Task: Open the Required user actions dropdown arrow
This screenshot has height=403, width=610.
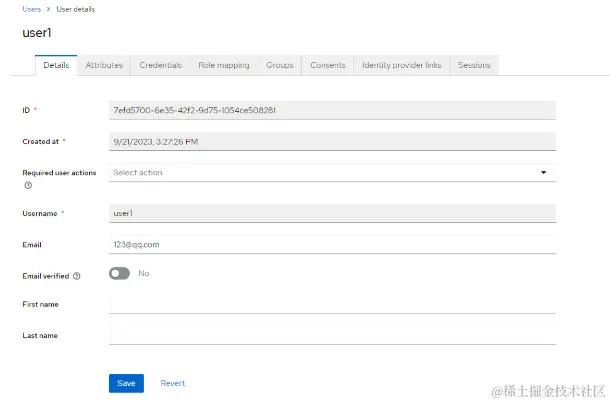Action: pos(544,172)
